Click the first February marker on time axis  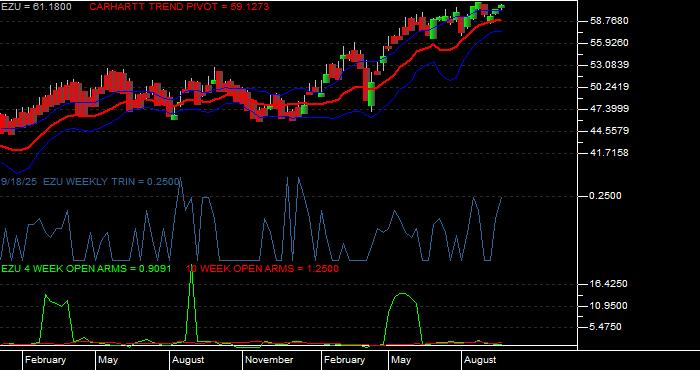point(45,360)
